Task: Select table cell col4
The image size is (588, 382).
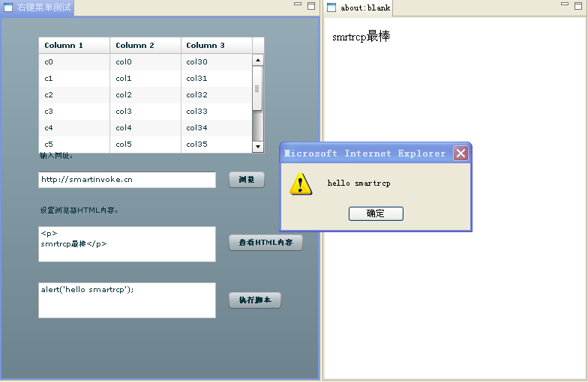Action: tap(145, 127)
